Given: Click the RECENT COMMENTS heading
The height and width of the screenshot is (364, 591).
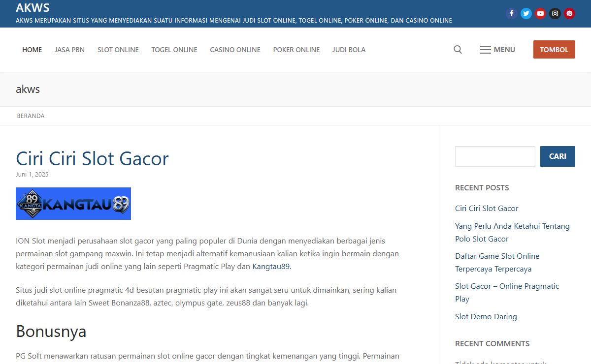Looking at the screenshot, I should point(492,344).
